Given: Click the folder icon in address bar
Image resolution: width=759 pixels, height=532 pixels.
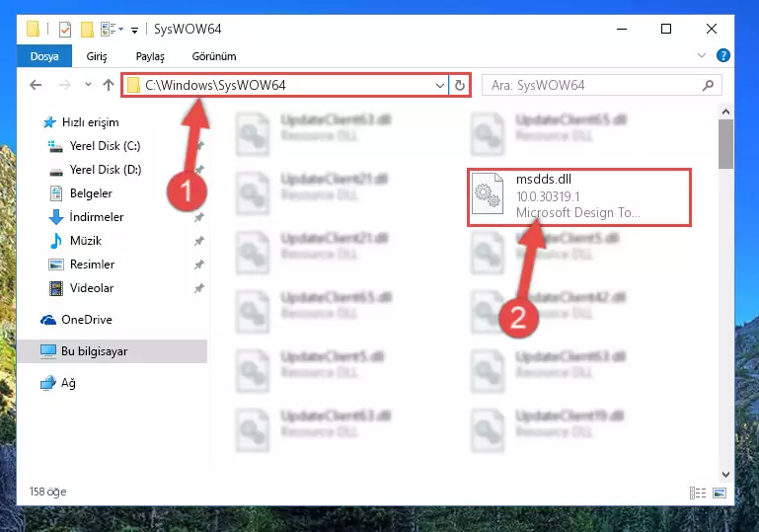Looking at the screenshot, I should tap(133, 86).
